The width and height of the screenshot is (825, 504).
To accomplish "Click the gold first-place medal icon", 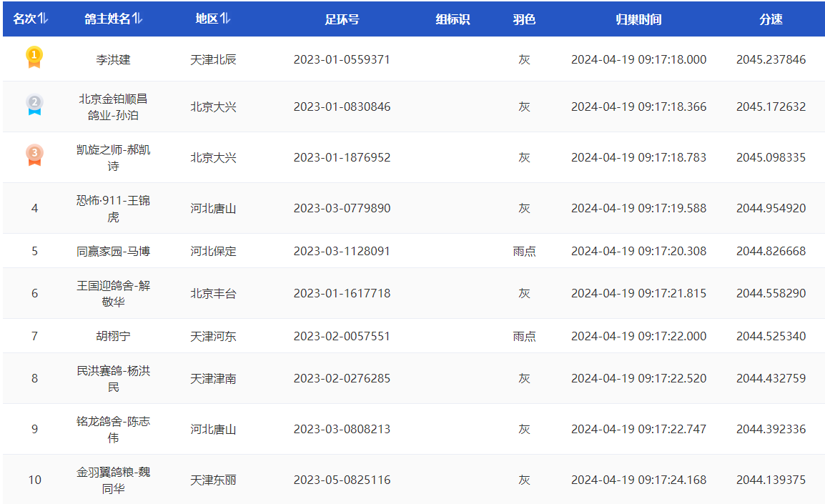I will tap(34, 57).
